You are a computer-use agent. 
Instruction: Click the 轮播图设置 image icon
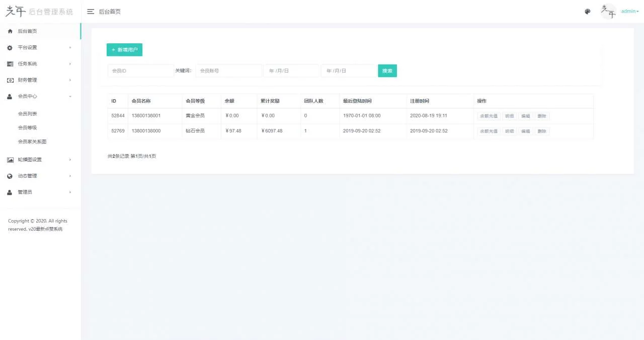click(x=10, y=160)
